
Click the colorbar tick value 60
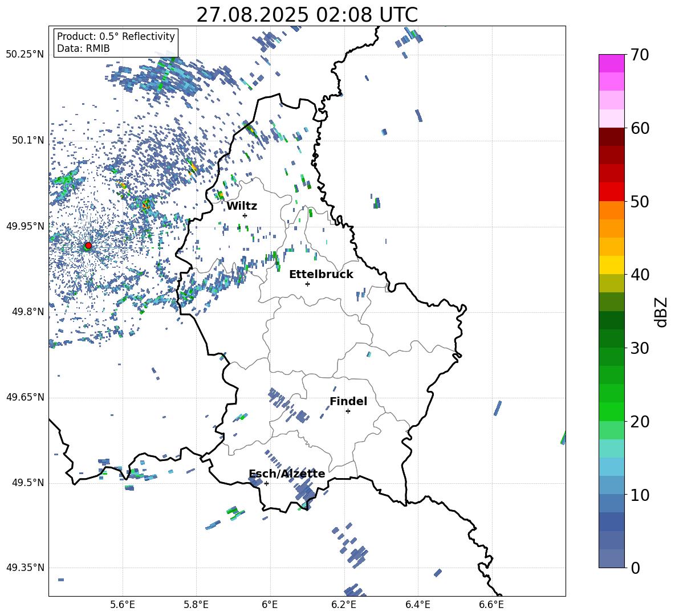[640, 128]
